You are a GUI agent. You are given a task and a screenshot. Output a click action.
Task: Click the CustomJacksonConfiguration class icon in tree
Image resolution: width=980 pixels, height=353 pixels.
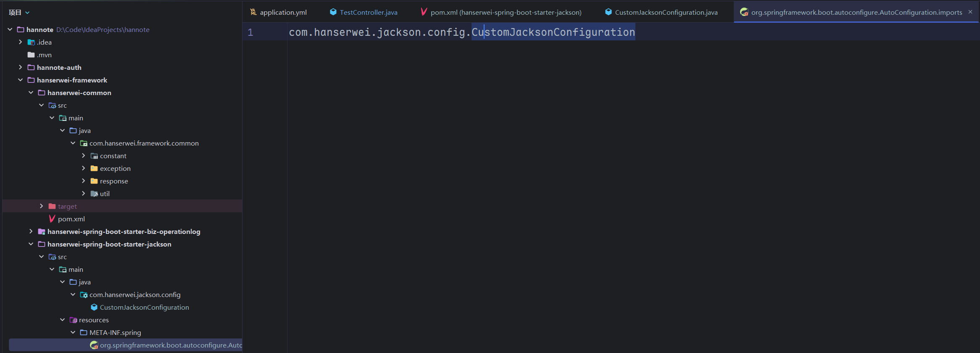tap(94, 307)
